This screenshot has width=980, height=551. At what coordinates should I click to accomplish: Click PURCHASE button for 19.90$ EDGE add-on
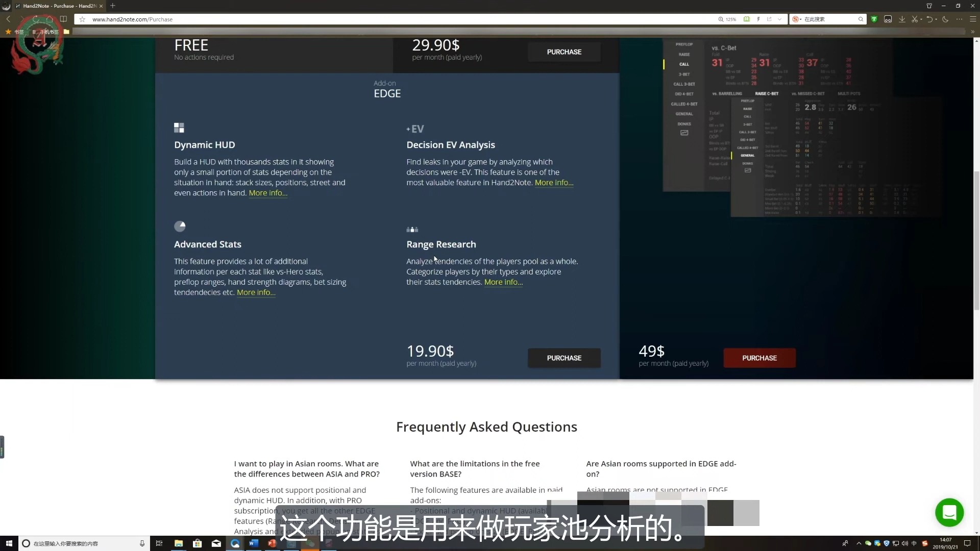pos(564,358)
